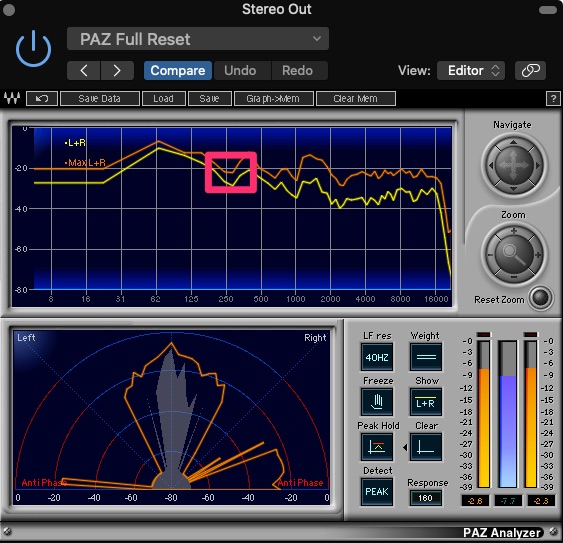Click the Clear Mem button
The width and height of the screenshot is (563, 543).
(x=355, y=98)
